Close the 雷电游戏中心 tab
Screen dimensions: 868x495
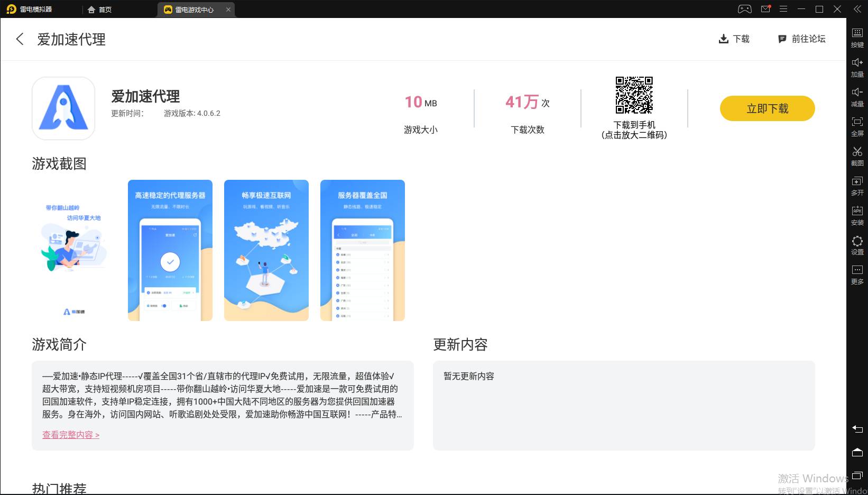pyautogui.click(x=228, y=10)
